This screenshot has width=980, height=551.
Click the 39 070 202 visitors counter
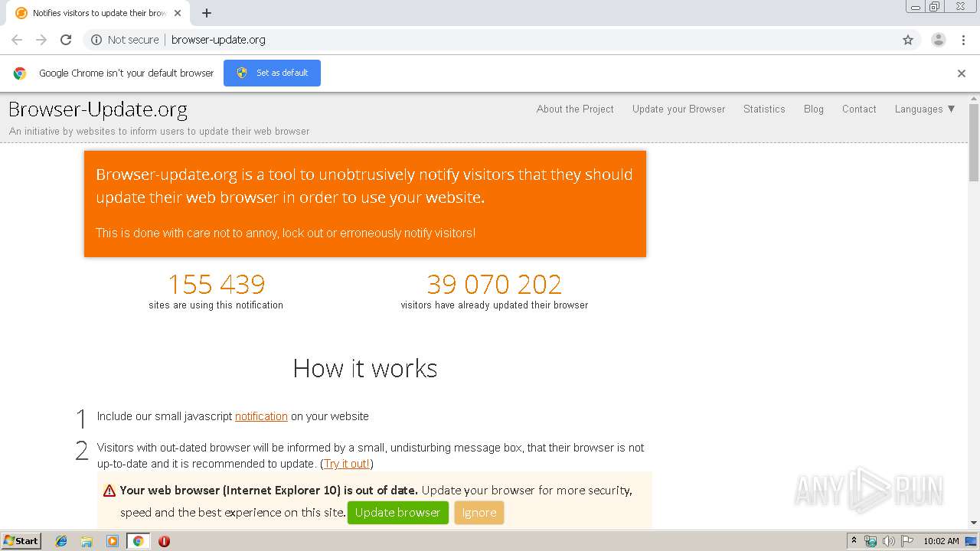(495, 285)
